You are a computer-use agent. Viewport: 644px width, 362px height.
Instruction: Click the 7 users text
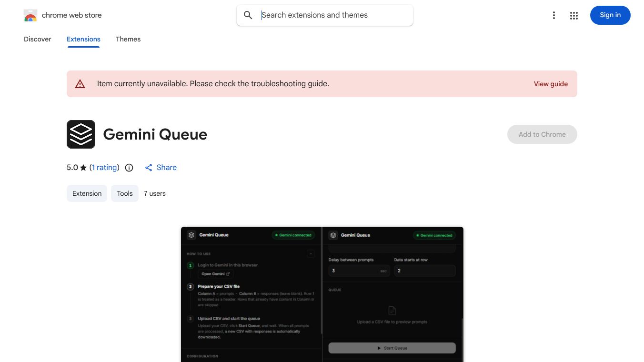click(x=155, y=193)
